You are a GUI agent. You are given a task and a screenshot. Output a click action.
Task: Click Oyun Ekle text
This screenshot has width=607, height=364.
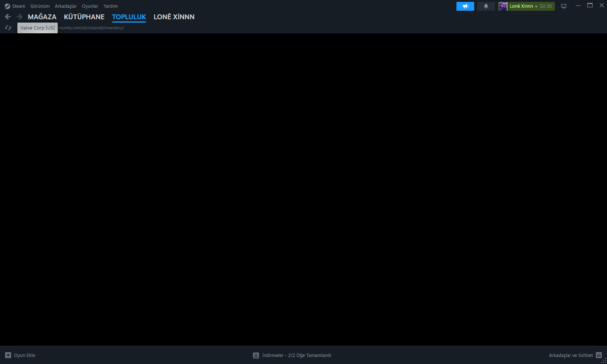pyautogui.click(x=25, y=355)
